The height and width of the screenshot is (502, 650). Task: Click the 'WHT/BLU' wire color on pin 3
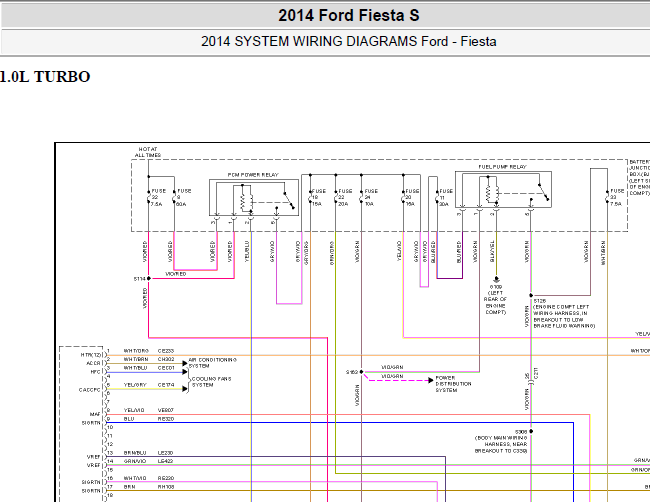(135, 368)
